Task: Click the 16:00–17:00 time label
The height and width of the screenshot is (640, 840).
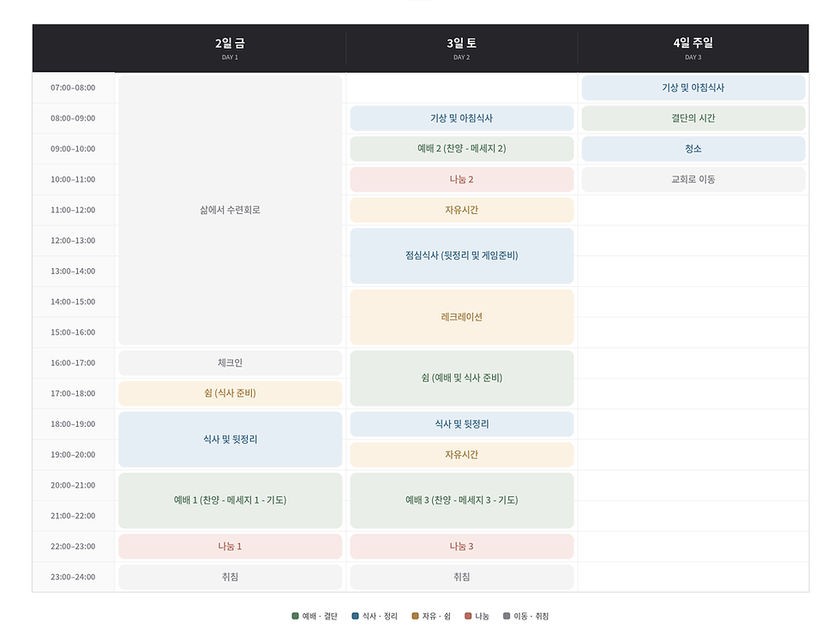Action: coord(73,362)
